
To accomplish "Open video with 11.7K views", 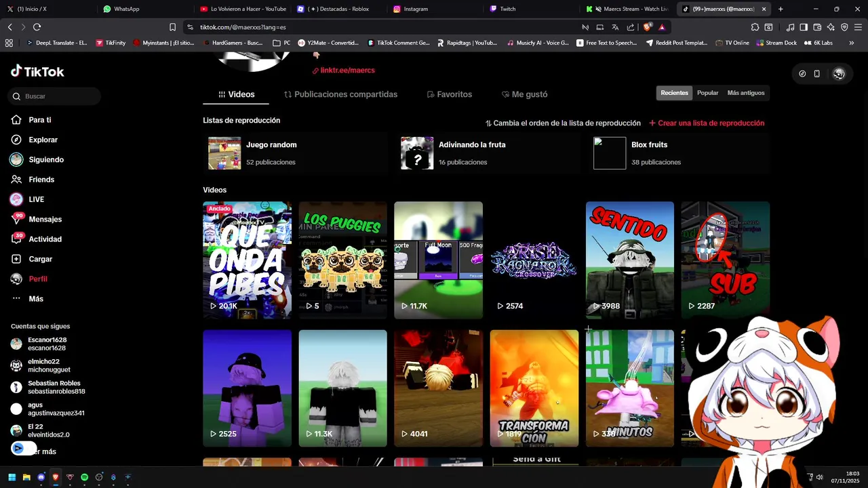I will tap(439, 260).
